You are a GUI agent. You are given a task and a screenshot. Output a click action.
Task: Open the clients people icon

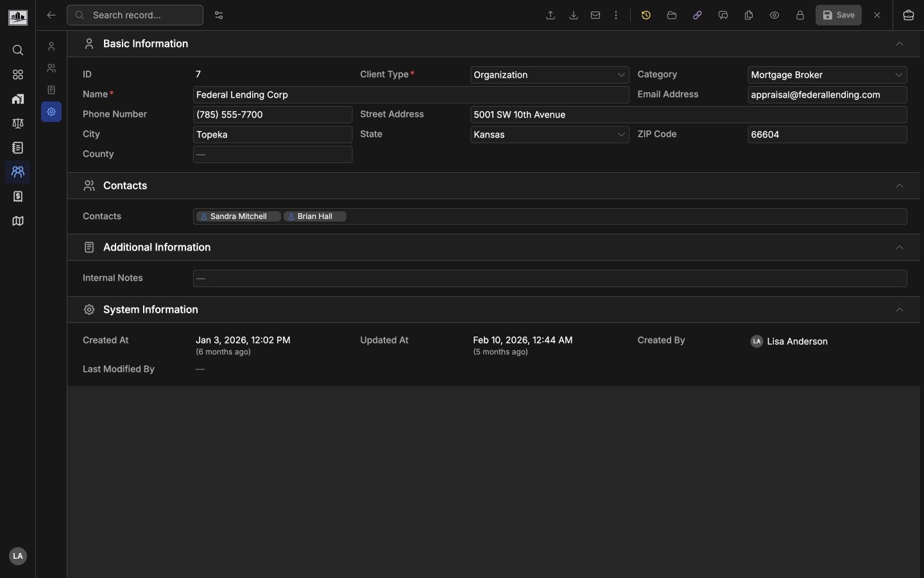coord(18,172)
